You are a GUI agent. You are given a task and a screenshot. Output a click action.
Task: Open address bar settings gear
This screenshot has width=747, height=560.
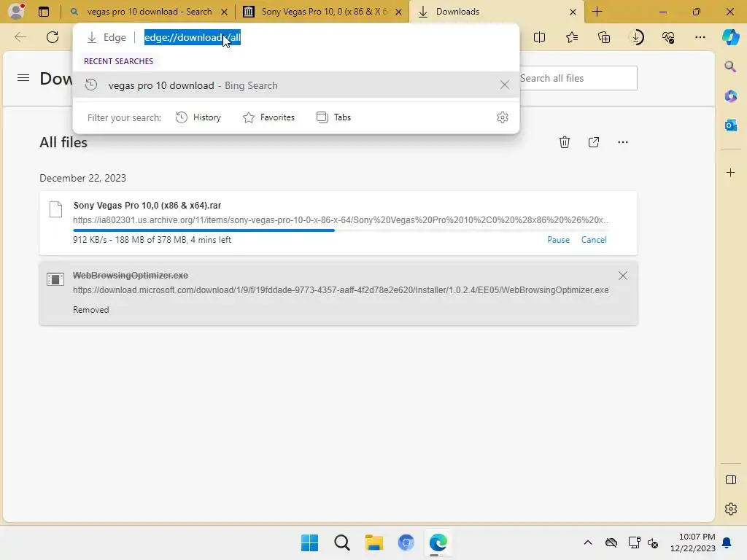(x=502, y=117)
